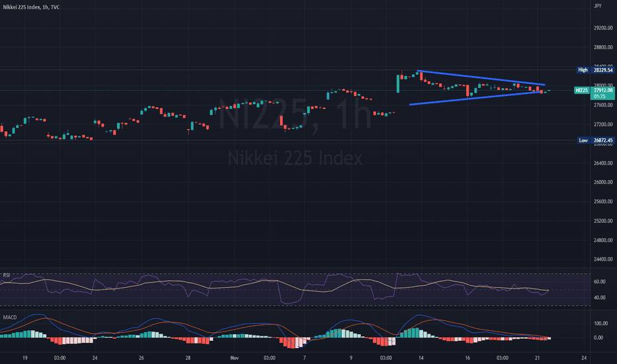This screenshot has height=364, width=617.
Task: Click the Nikkei 225 Index chart title
Action: point(31,7)
